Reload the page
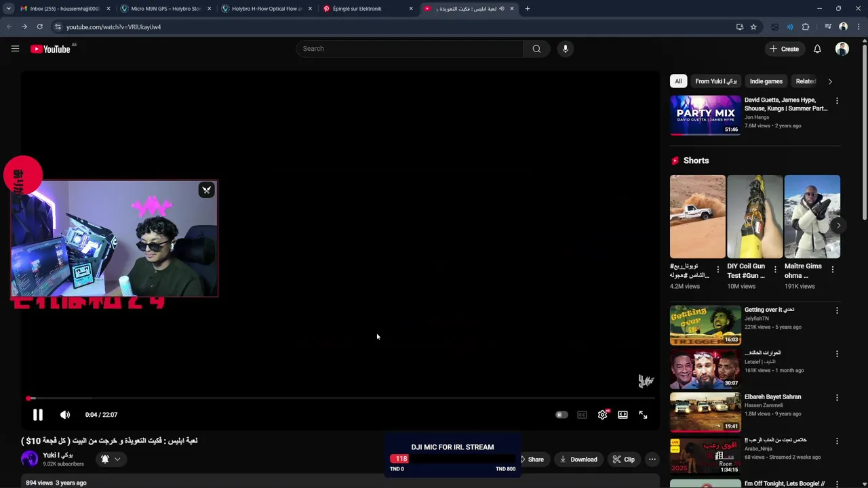 pyautogui.click(x=40, y=27)
